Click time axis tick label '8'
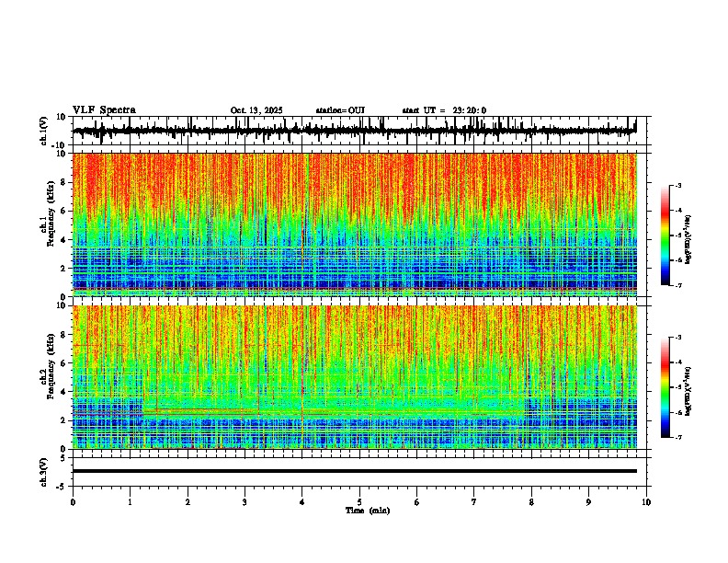Screen dimensions: 728x563 [x=531, y=502]
